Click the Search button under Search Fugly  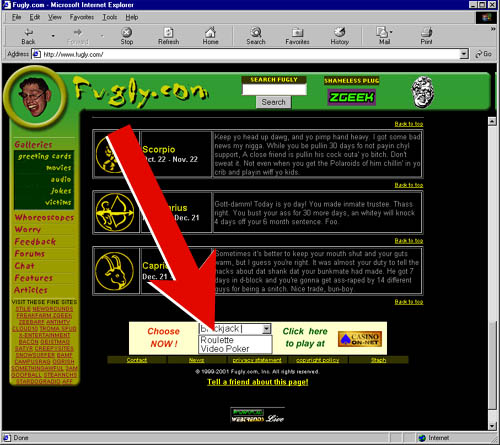click(x=273, y=102)
